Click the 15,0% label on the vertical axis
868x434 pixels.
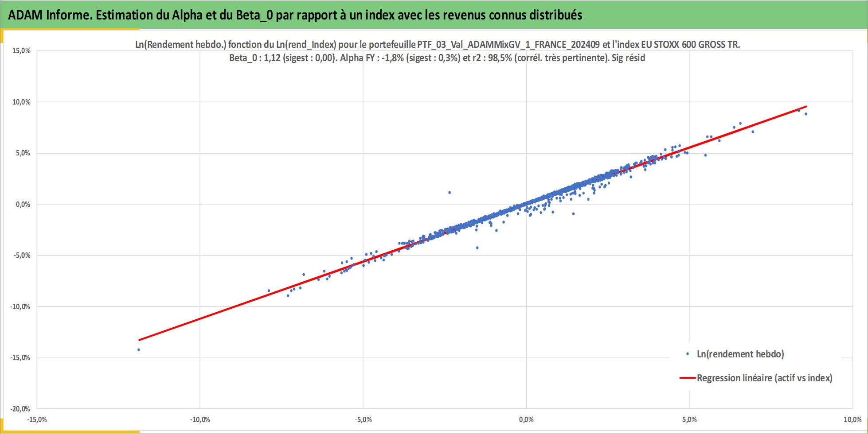21,50
